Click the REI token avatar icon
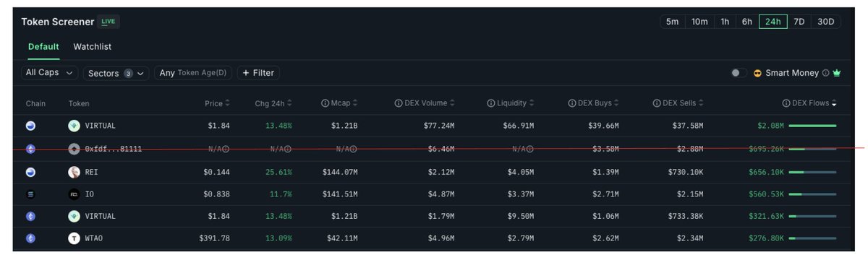868x260 pixels. click(x=74, y=172)
